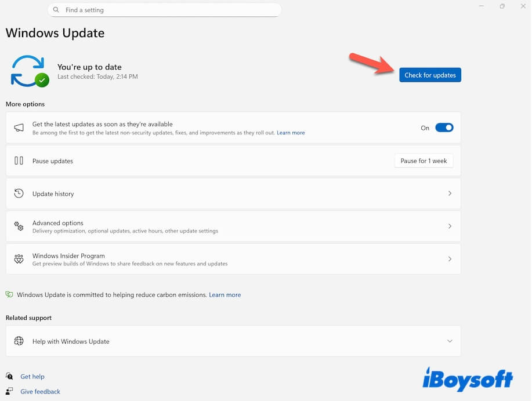Close the Settings window
This screenshot has height=401, width=532.
(523, 6)
